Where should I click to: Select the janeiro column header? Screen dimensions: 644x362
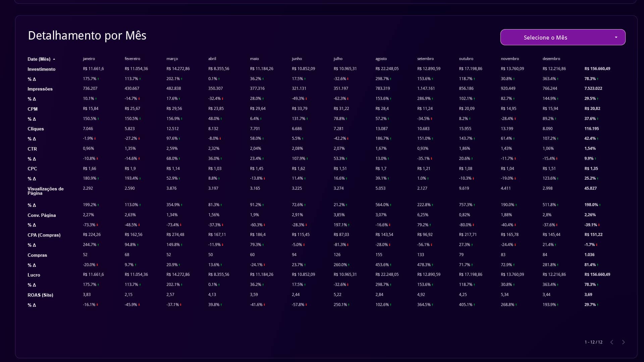tap(89, 59)
